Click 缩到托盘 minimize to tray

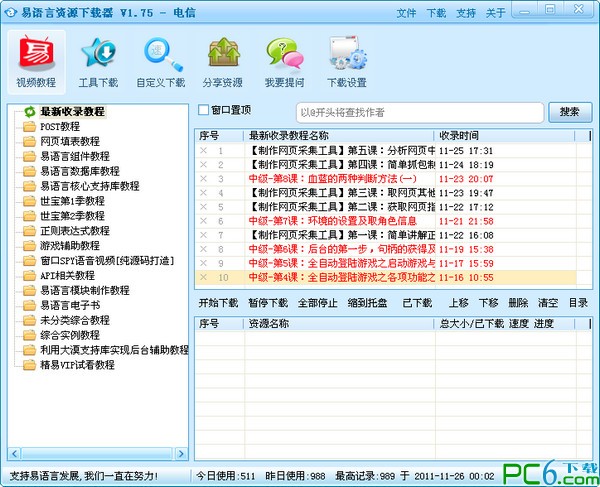[367, 303]
